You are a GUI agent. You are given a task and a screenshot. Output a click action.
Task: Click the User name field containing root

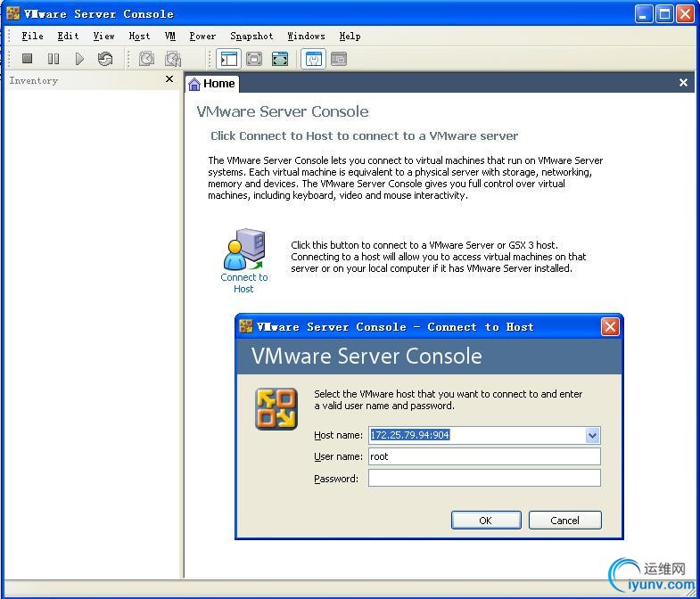[484, 456]
